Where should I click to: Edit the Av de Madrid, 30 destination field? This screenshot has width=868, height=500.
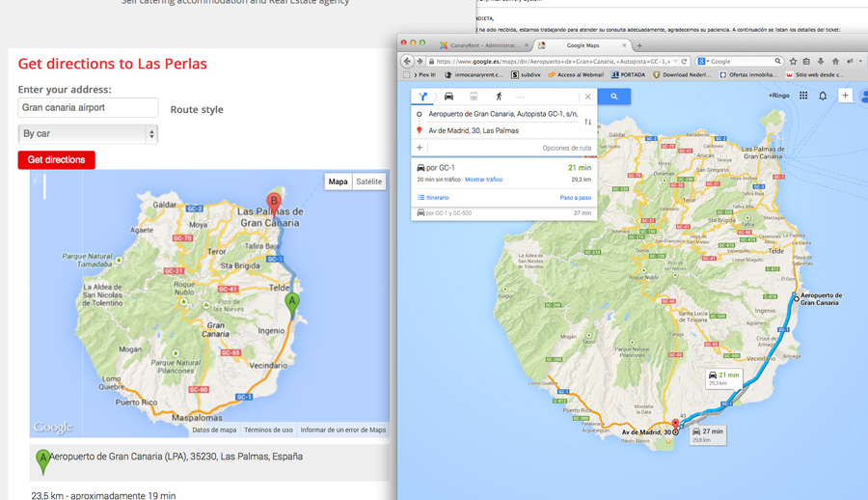(474, 130)
